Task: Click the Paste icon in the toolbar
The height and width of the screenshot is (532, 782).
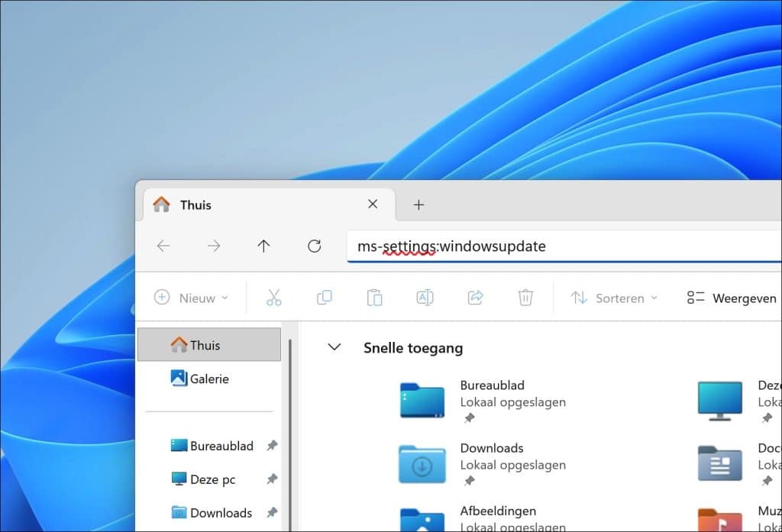Action: [374, 298]
